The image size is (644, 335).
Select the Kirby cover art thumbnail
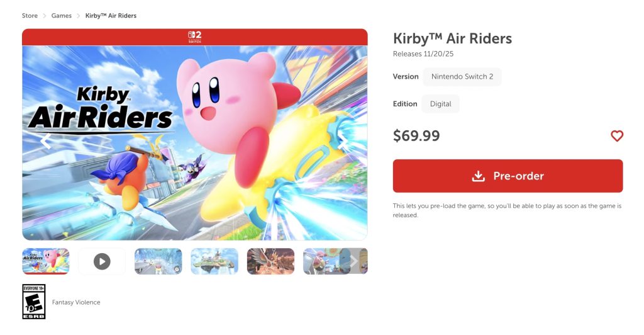[x=45, y=261]
